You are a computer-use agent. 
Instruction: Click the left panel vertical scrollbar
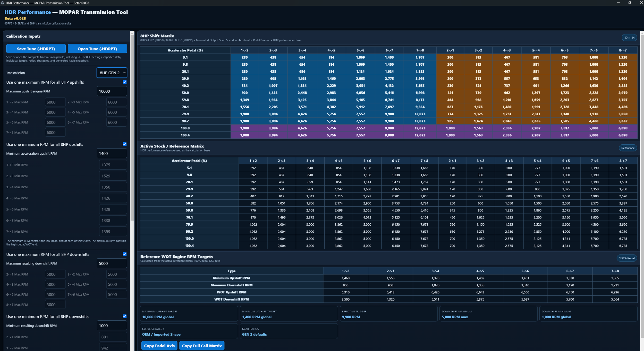click(132, 127)
